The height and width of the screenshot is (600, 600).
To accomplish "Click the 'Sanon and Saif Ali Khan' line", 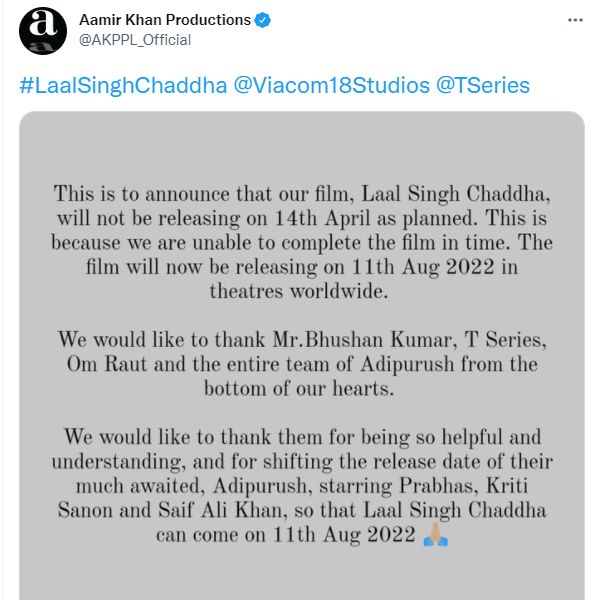I will tap(302, 510).
